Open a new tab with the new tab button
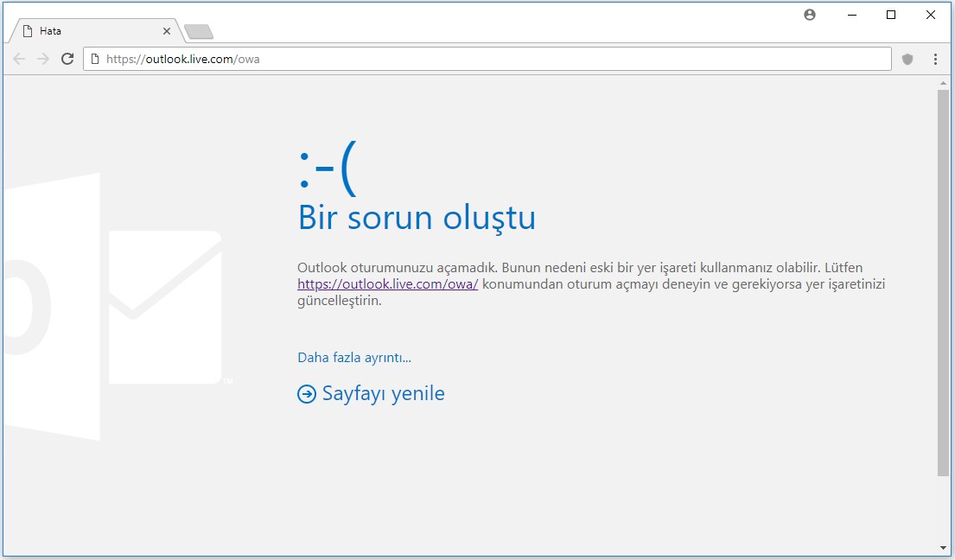This screenshot has width=955, height=560. click(x=199, y=32)
